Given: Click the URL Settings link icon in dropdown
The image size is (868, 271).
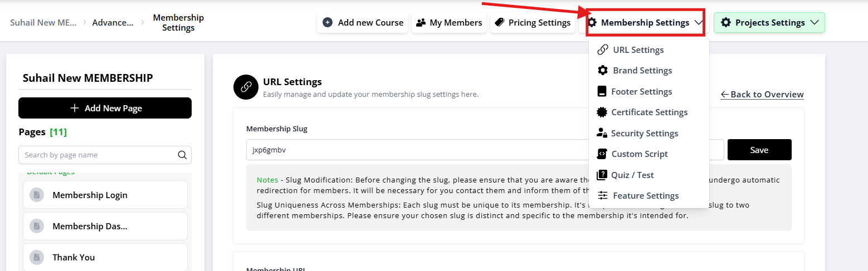Looking at the screenshot, I should click(x=602, y=50).
